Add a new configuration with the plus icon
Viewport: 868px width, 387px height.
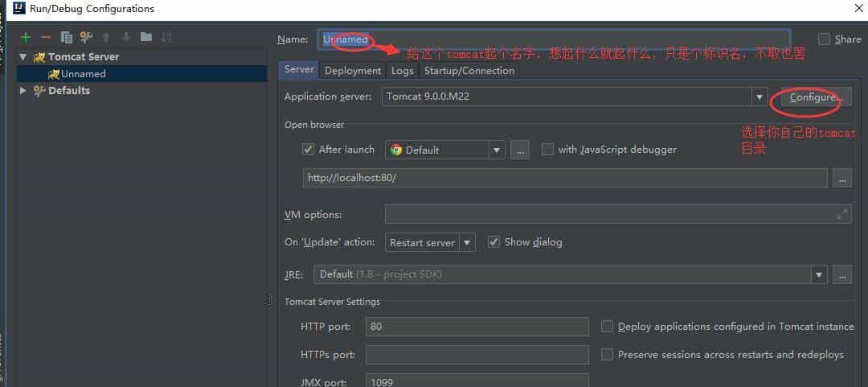[26, 37]
